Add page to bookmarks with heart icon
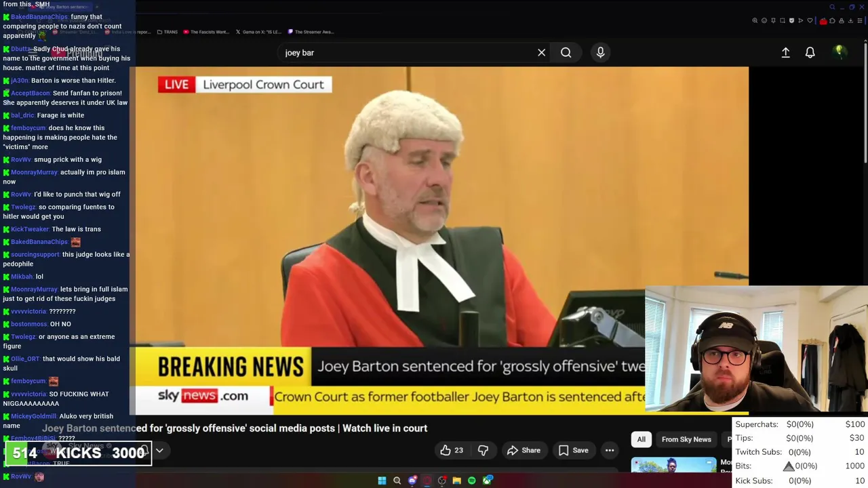868x488 pixels. (810, 20)
